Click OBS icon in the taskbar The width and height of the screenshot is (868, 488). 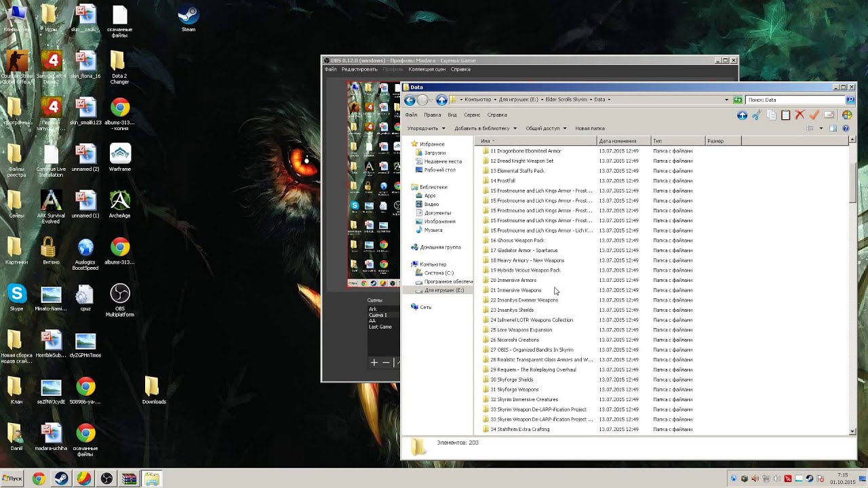pos(106,479)
